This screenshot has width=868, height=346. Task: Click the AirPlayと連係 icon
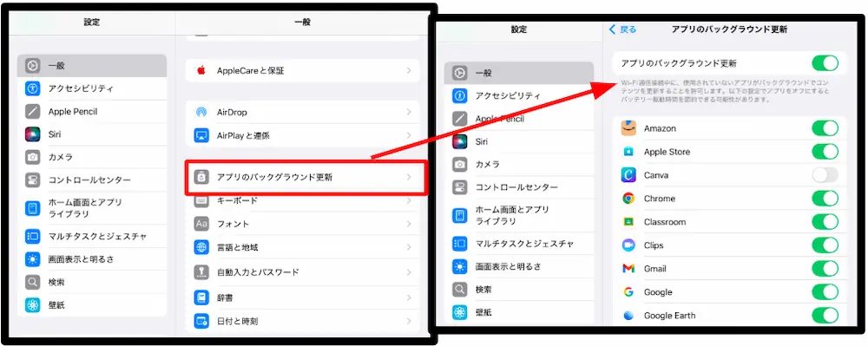pos(201,135)
